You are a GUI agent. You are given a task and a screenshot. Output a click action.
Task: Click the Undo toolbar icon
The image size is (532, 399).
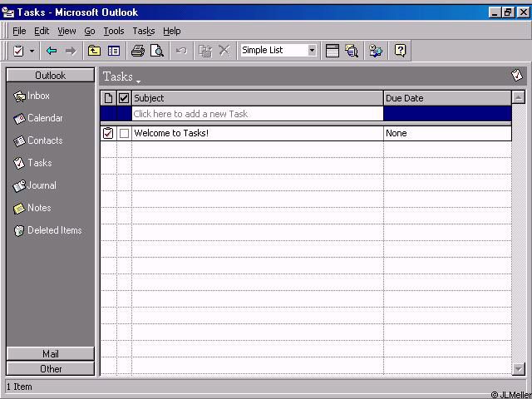[x=181, y=51]
